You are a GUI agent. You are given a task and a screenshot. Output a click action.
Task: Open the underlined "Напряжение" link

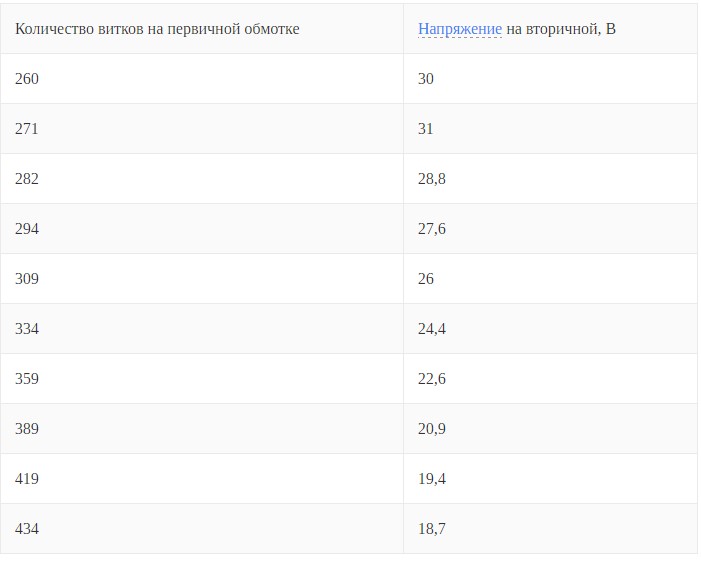coord(459,29)
